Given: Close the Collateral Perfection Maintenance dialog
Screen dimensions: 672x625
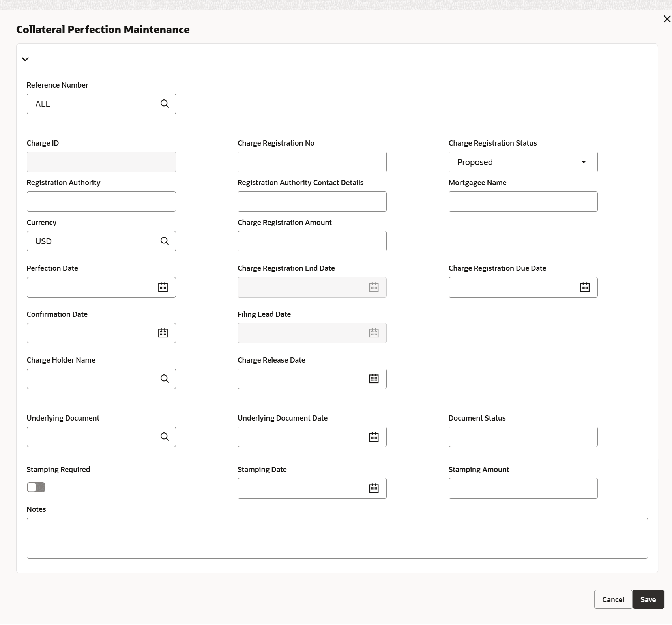Looking at the screenshot, I should coord(667,19).
